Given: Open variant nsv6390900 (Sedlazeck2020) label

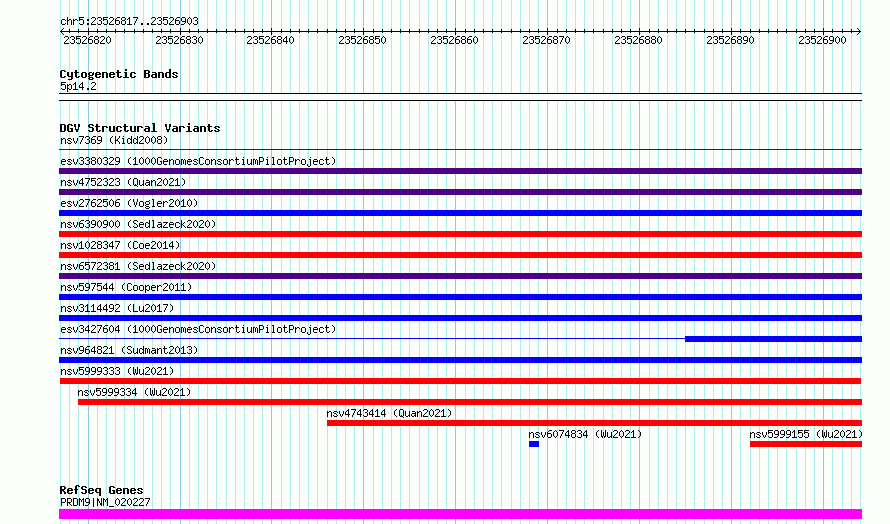Looking at the screenshot, I should [138, 224].
